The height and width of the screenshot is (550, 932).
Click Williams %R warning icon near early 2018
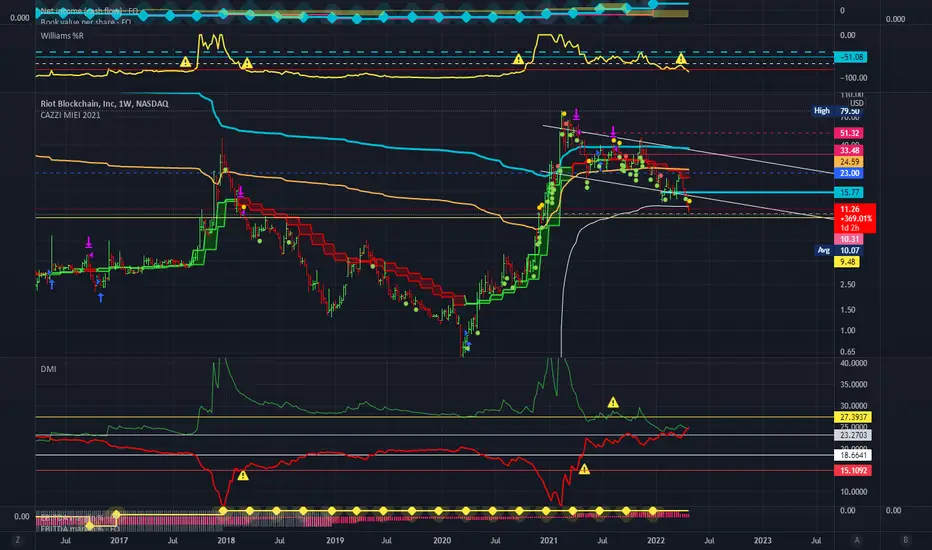[247, 62]
